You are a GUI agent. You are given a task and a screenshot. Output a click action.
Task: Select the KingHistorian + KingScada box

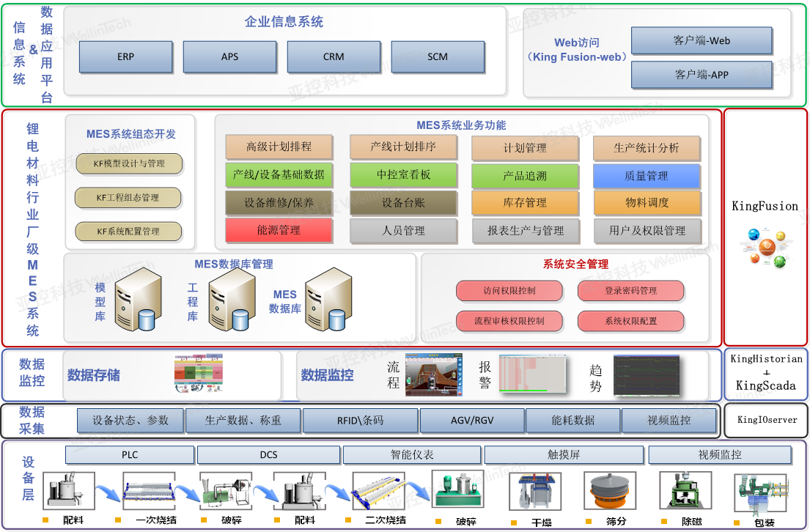tap(766, 375)
